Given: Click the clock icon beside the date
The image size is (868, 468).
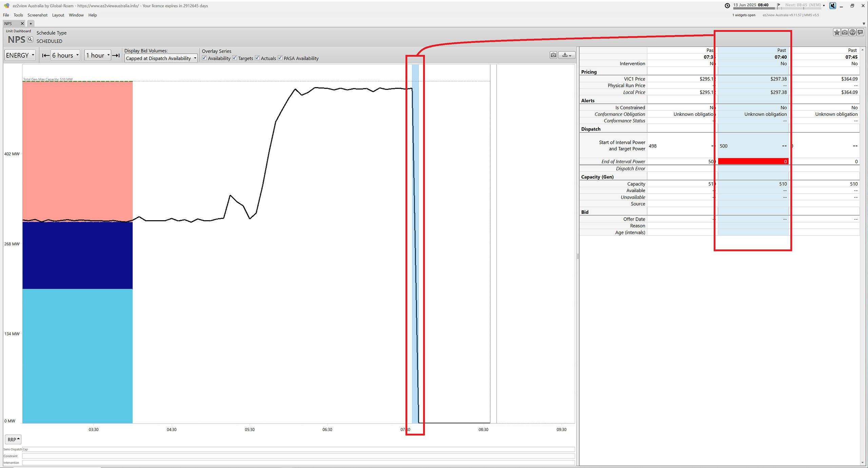Looking at the screenshot, I should pyautogui.click(x=727, y=5).
